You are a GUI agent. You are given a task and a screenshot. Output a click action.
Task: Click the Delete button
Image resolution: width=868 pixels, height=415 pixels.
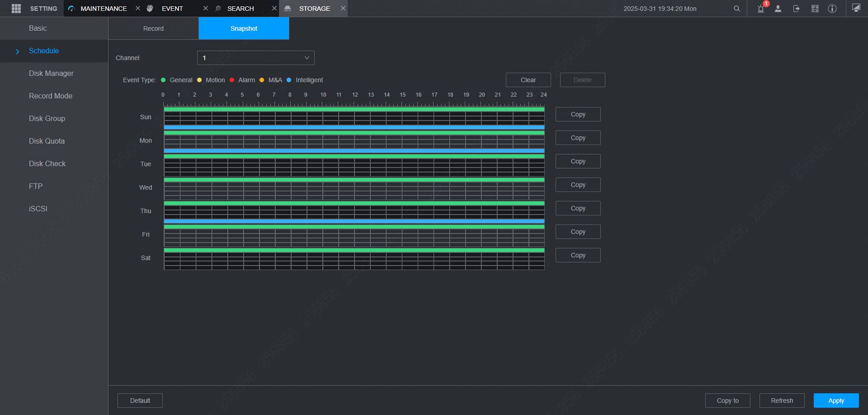coord(583,80)
